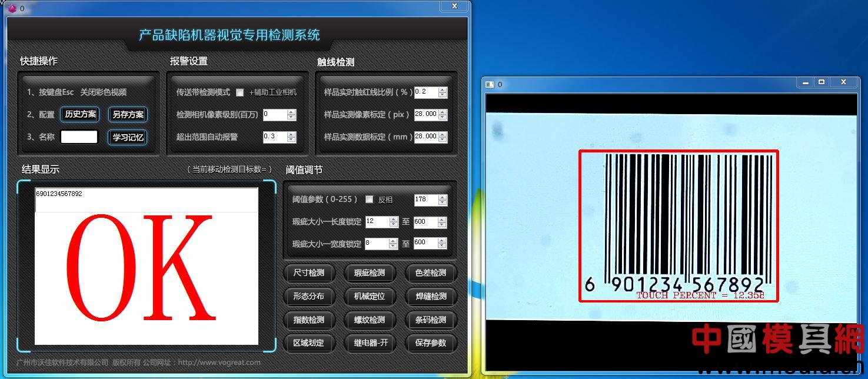This screenshot has width=868, height=379.
Task: Click the 区域划定 region button
Action: tap(309, 343)
